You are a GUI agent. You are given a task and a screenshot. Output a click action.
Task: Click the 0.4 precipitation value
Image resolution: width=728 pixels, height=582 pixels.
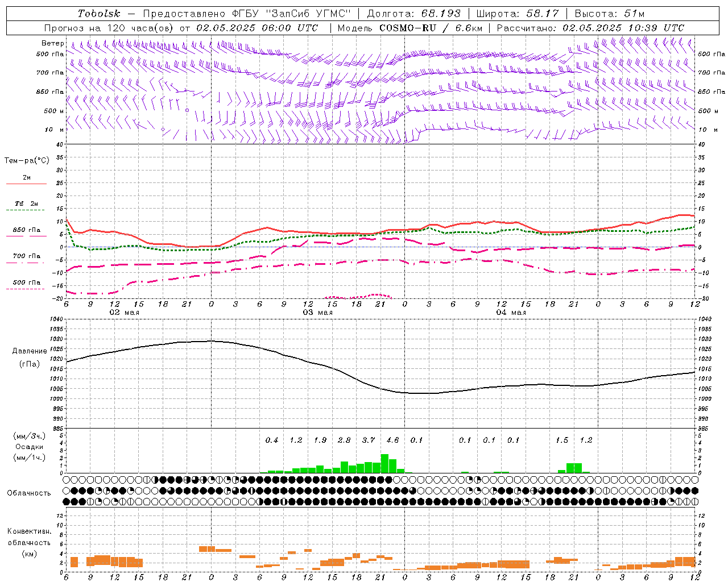272,440
